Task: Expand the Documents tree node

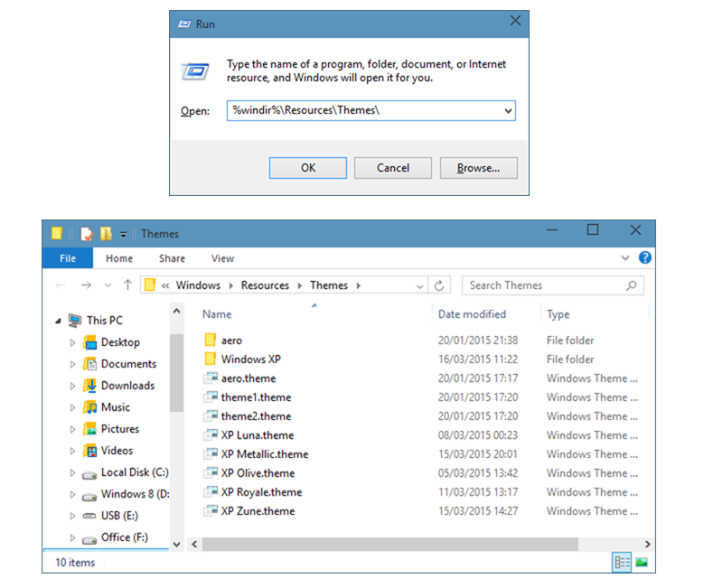Action: pos(72,365)
